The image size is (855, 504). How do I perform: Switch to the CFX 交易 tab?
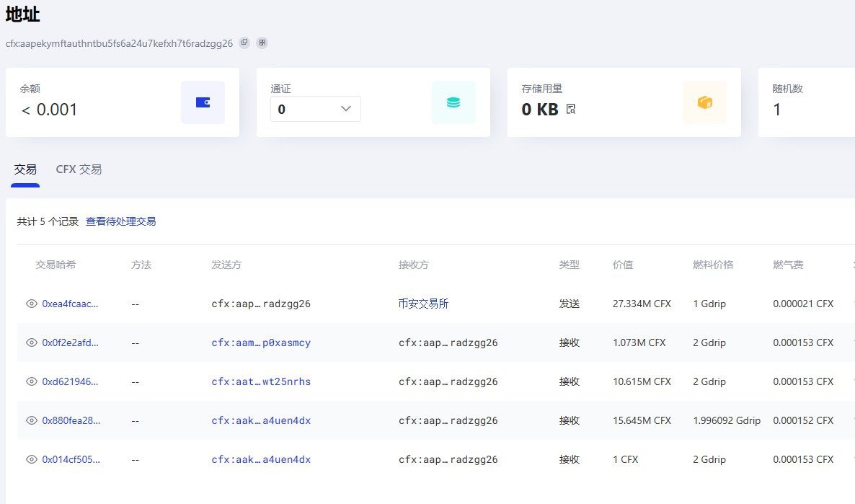point(79,169)
